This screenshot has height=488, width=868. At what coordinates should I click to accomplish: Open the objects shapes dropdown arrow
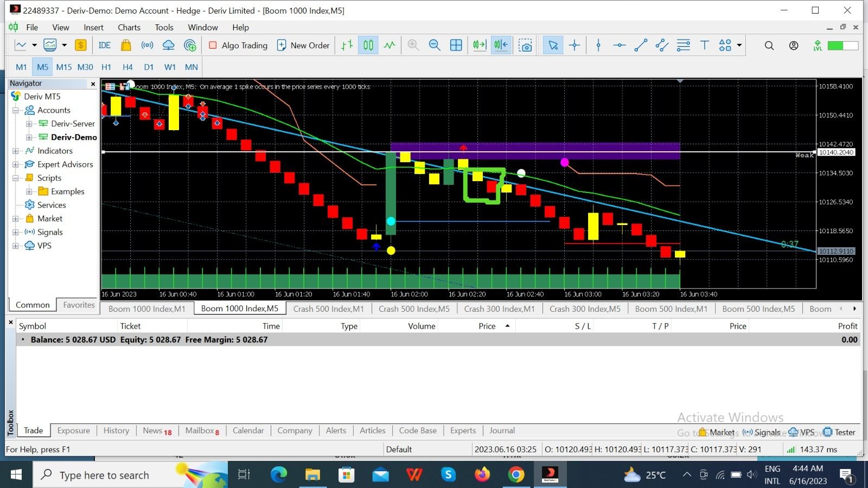(x=739, y=46)
